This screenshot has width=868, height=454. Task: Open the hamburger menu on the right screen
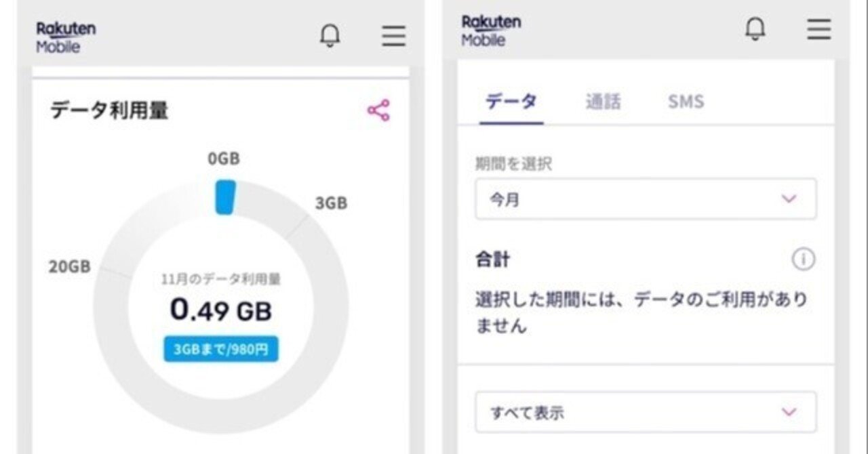coord(818,30)
